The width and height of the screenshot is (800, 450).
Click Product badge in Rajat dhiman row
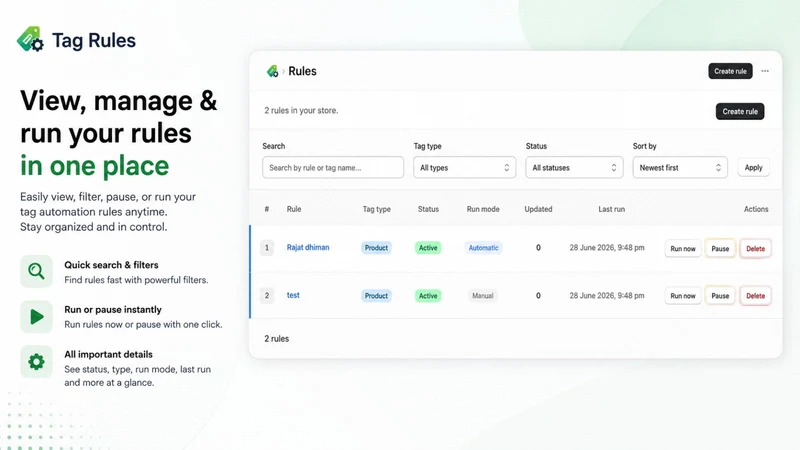(x=377, y=248)
